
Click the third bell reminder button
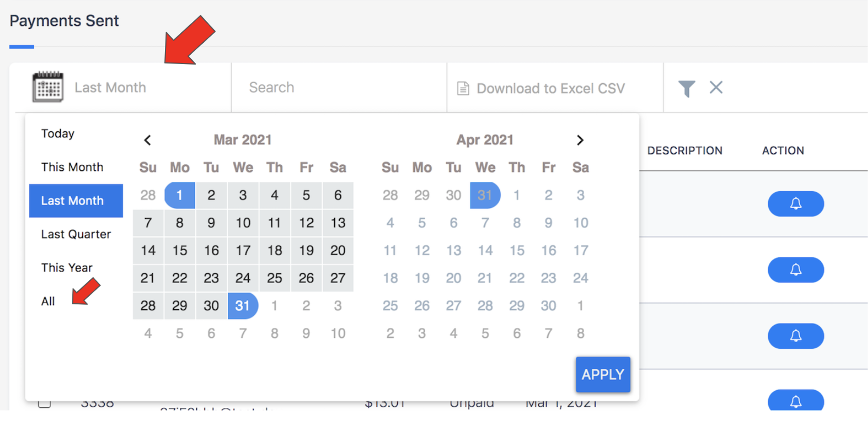[x=795, y=336]
